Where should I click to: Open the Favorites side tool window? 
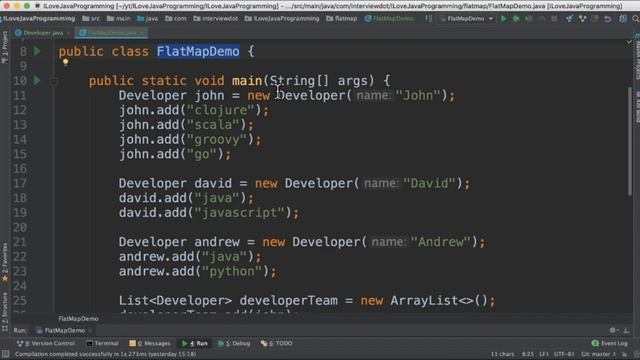point(4,262)
